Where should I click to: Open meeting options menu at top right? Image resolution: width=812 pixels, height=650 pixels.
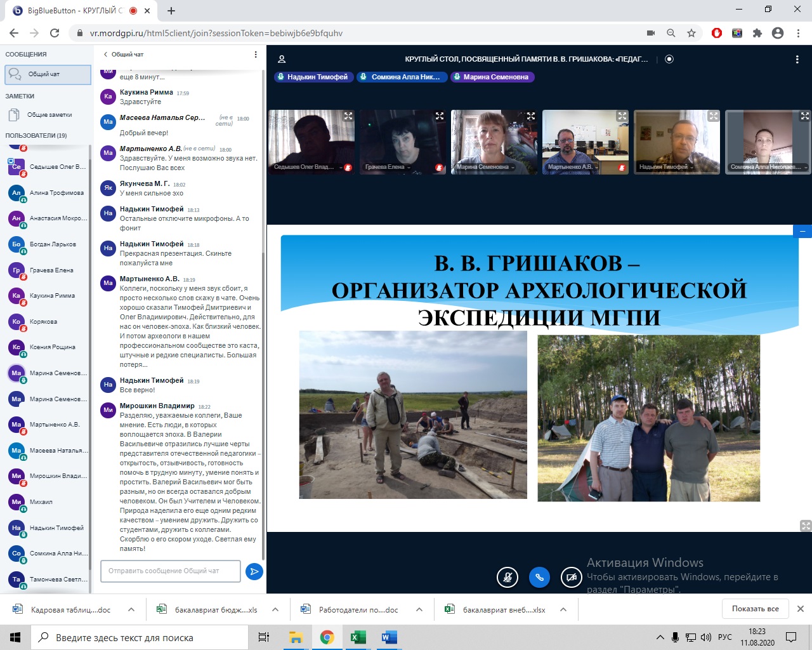797,59
